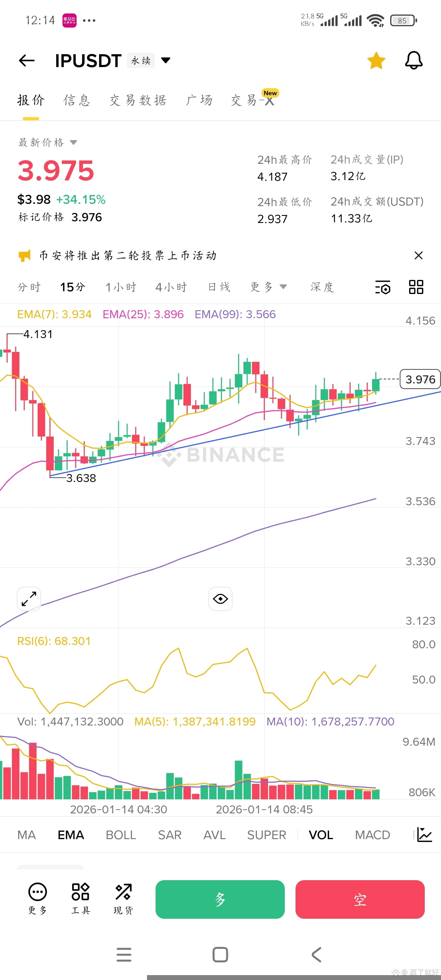Viewport: 441px width, 980px height.
Task: Tap the 4.131 high marker on chart
Action: (38, 334)
